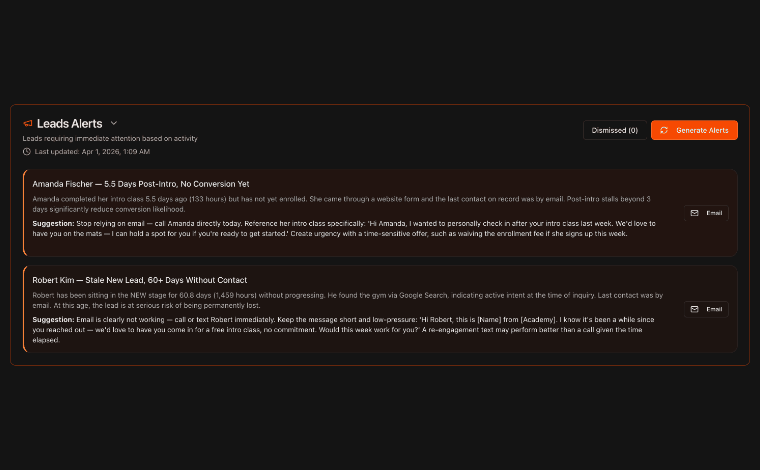This screenshot has width=760, height=470.
Task: Click the refresh icon in Generate Alerts
Action: 664,130
